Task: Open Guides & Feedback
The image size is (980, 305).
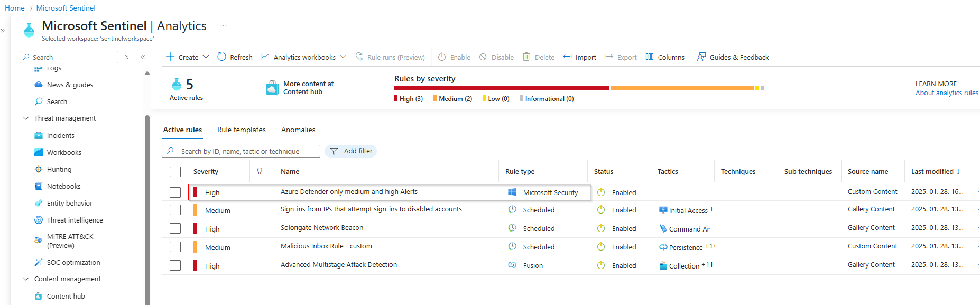Action: tap(733, 57)
